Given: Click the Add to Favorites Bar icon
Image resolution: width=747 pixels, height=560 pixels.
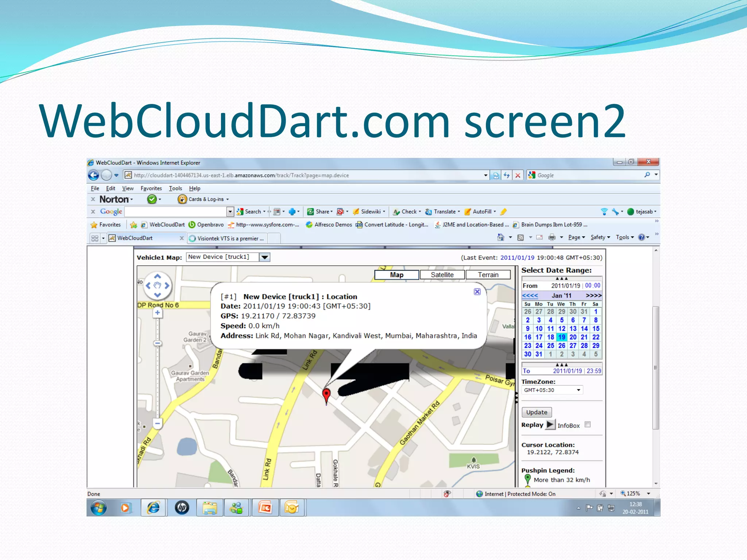Looking at the screenshot, I should tap(133, 225).
